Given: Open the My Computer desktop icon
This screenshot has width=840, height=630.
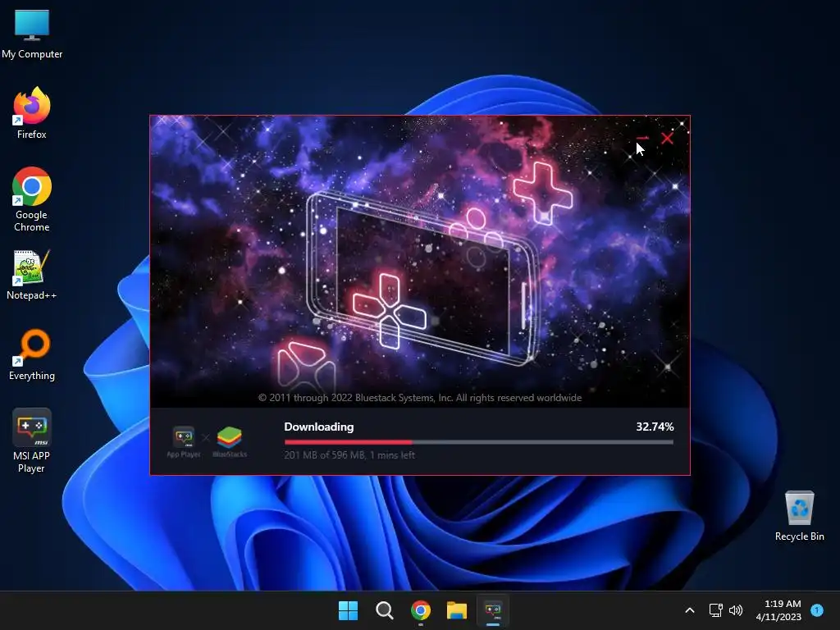Looking at the screenshot, I should coord(32,33).
